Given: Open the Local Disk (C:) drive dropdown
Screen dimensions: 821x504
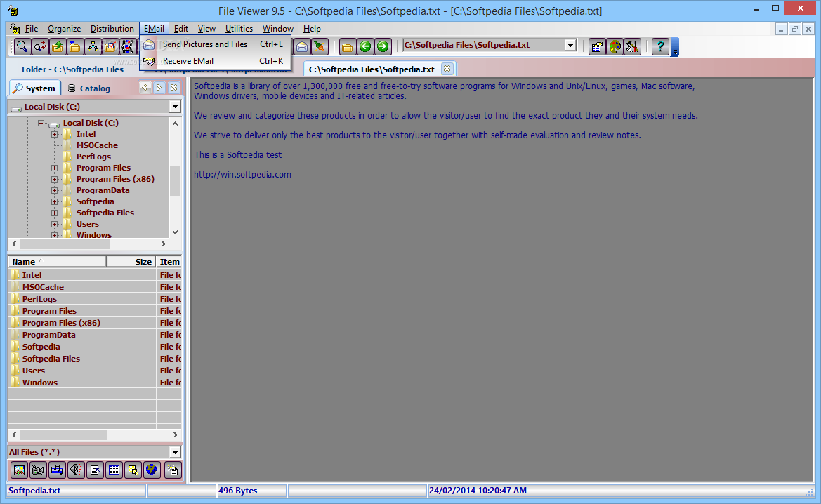Looking at the screenshot, I should [175, 107].
